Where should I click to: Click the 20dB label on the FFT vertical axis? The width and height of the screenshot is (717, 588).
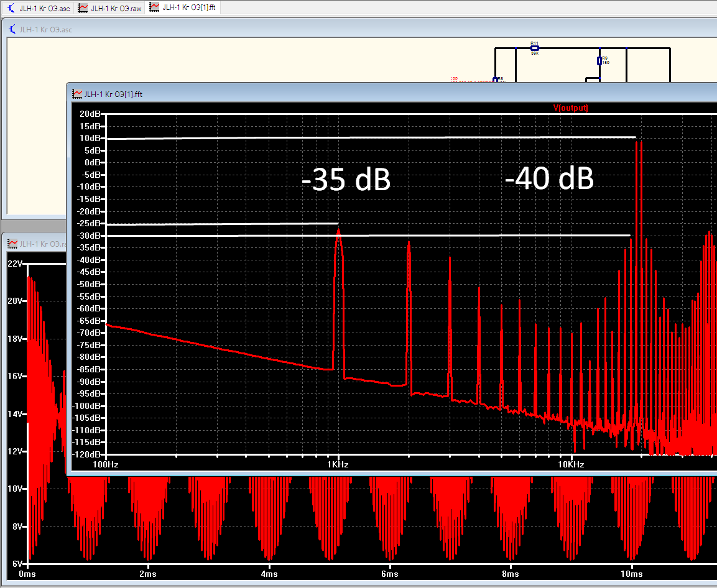pyautogui.click(x=90, y=114)
